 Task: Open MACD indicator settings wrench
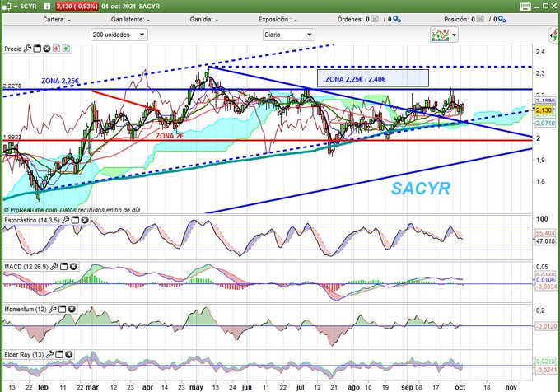pos(54,266)
